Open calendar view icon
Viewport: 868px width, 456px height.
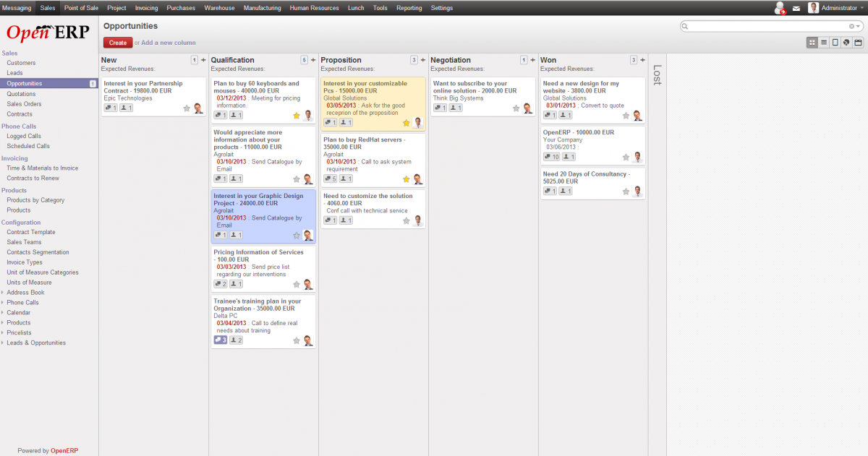point(859,43)
